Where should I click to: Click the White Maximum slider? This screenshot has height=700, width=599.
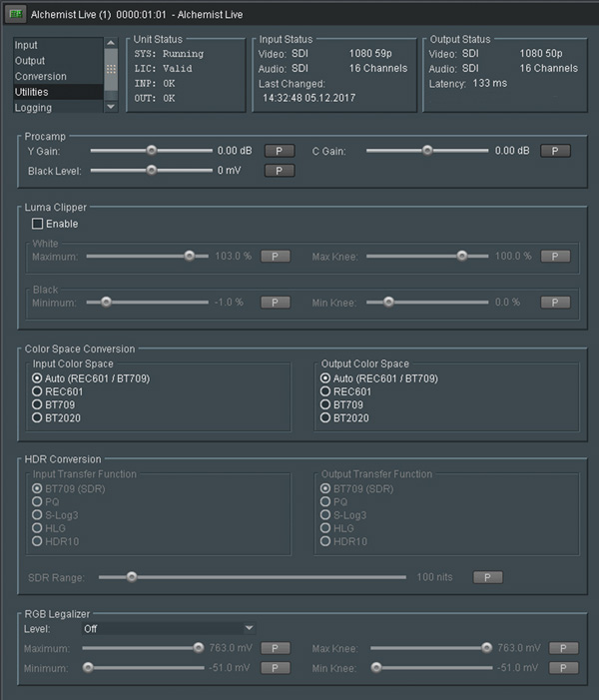[x=148, y=256]
